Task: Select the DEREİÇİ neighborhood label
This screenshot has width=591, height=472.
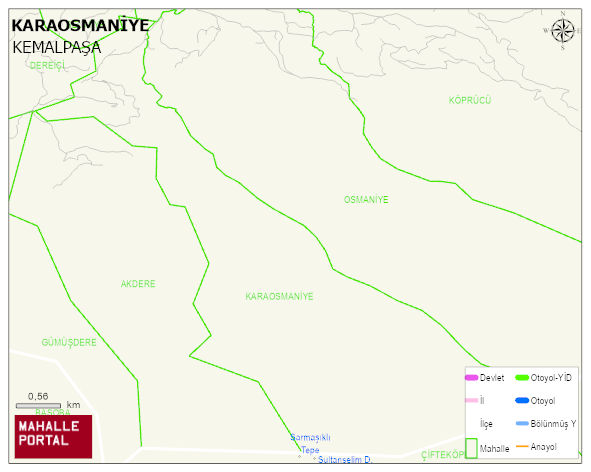Action: 47,65
